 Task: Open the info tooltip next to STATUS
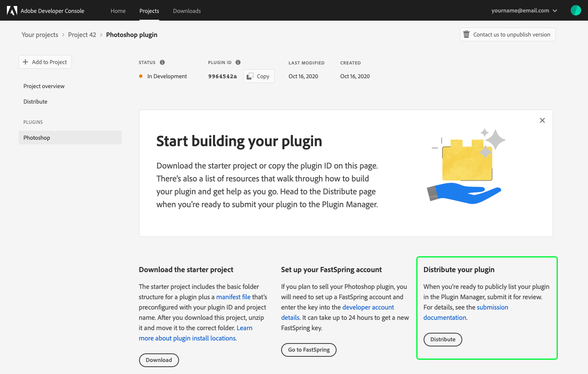click(162, 62)
